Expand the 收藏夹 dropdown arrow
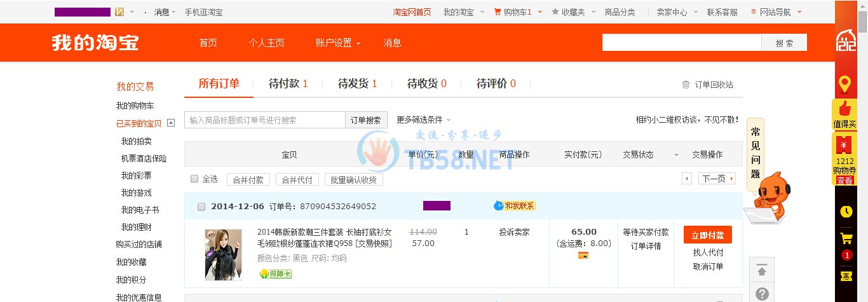The height and width of the screenshot is (302, 868). [592, 12]
